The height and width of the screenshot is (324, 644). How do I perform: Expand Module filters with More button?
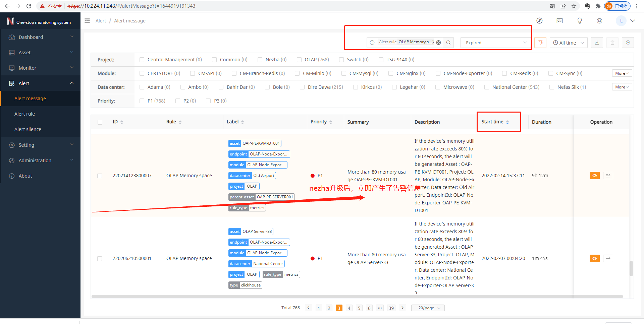pos(622,73)
